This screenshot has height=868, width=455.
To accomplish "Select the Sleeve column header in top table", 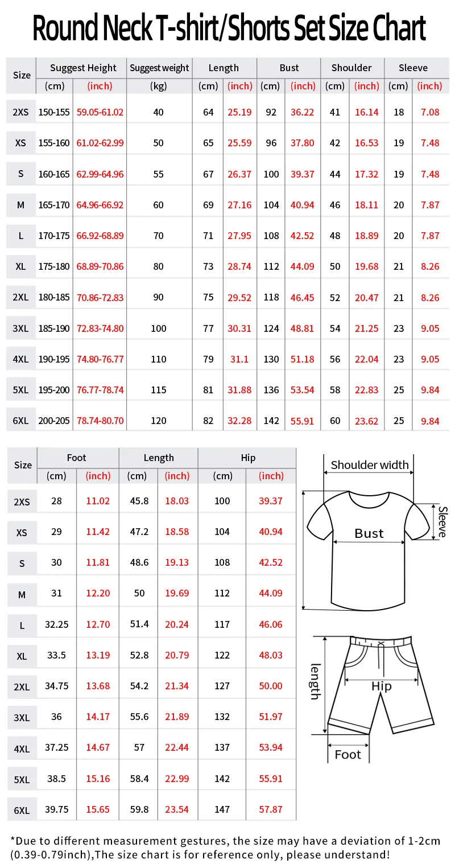I will 413,68.
